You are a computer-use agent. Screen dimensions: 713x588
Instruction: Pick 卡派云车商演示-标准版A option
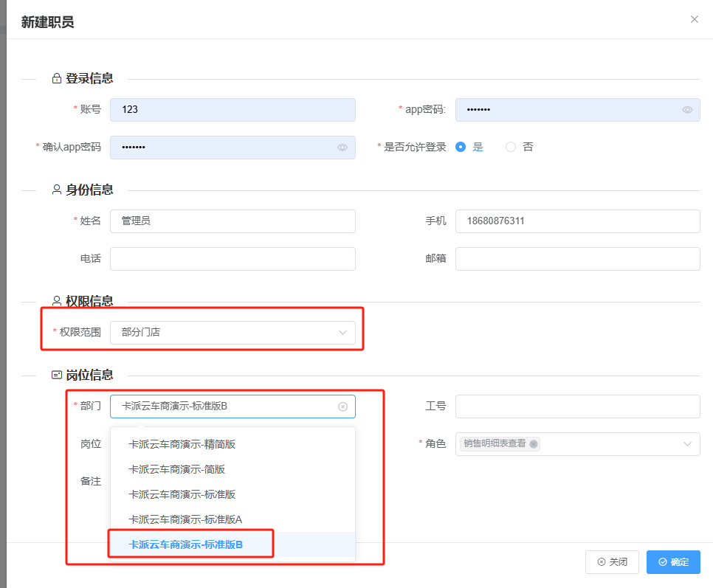[x=185, y=519]
